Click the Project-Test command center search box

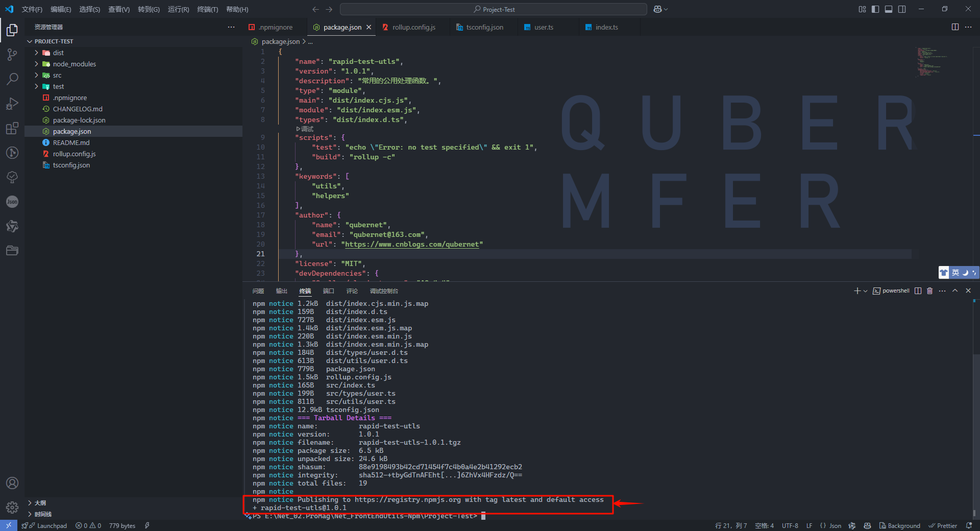coord(493,9)
